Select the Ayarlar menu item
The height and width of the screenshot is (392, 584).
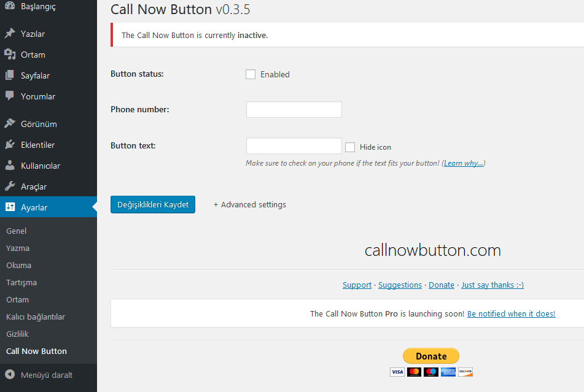click(49, 207)
